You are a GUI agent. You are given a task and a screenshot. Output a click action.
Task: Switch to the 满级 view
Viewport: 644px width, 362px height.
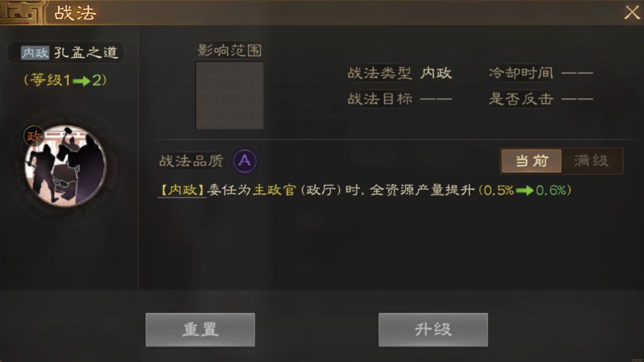pyautogui.click(x=592, y=161)
